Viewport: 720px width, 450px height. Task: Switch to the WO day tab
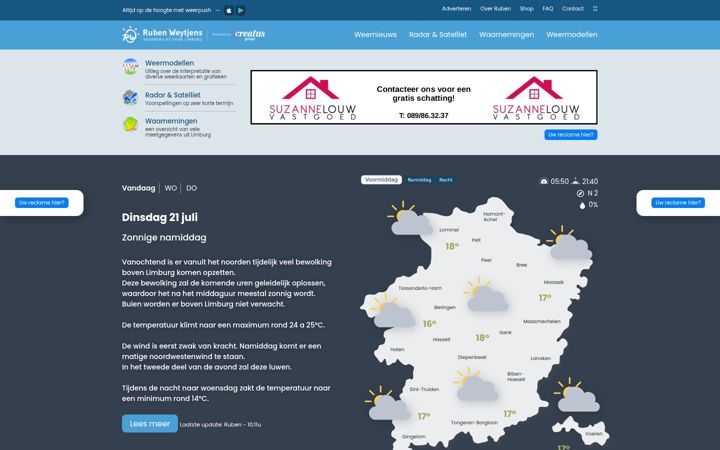(x=170, y=188)
